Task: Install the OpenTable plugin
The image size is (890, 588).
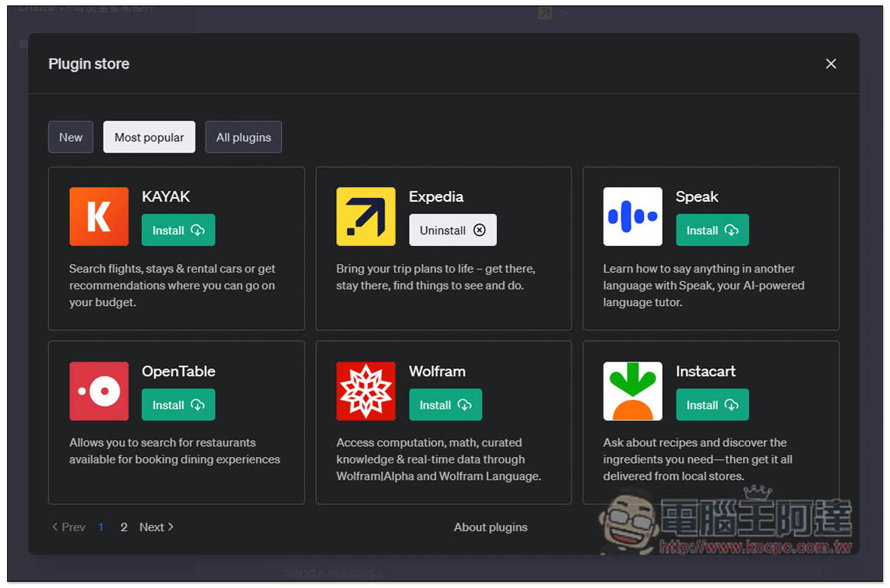Action: [178, 405]
